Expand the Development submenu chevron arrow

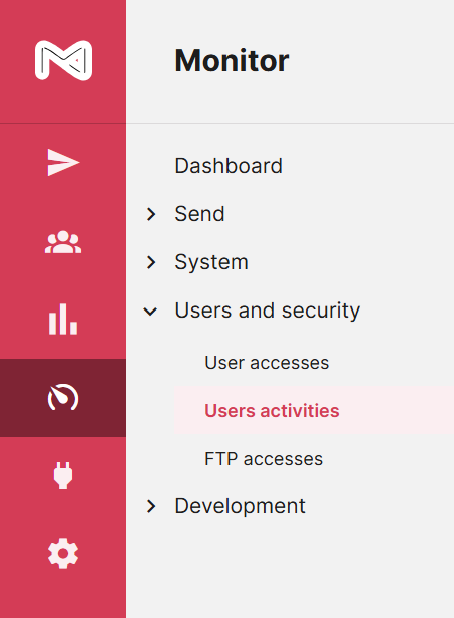(x=151, y=506)
